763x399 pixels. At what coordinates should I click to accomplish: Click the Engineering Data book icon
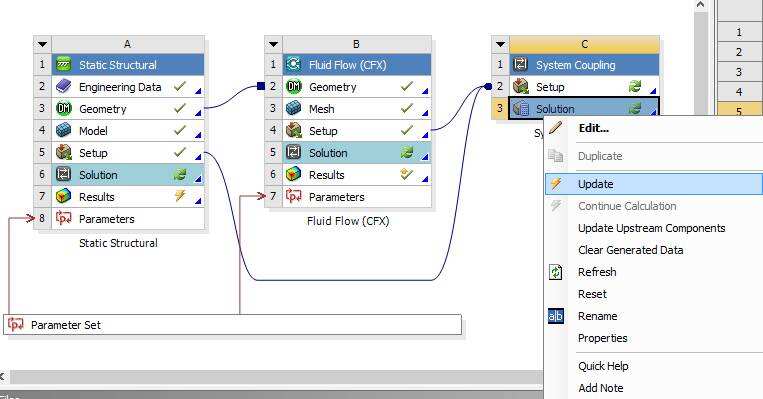click(x=64, y=87)
